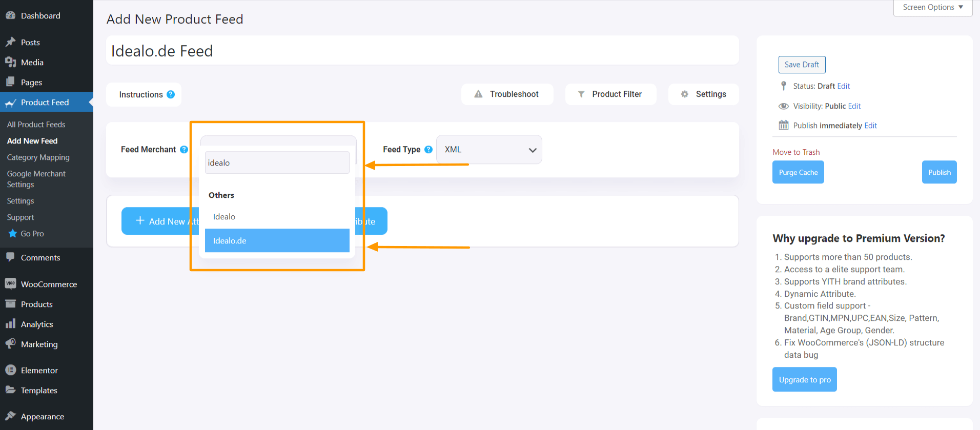Viewport: 980px width, 430px height.
Task: Select Idealo.de from merchant list
Action: (277, 241)
